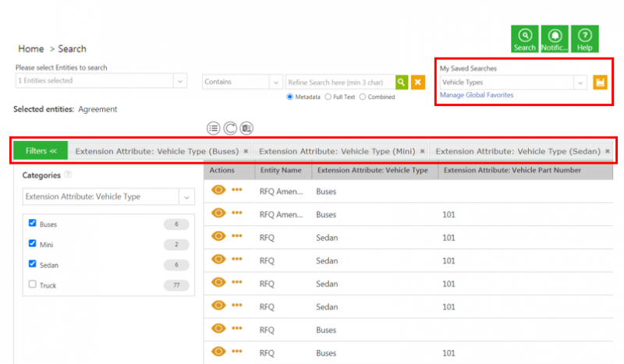
Task: Click the circular refresh icon
Action: coord(230,128)
